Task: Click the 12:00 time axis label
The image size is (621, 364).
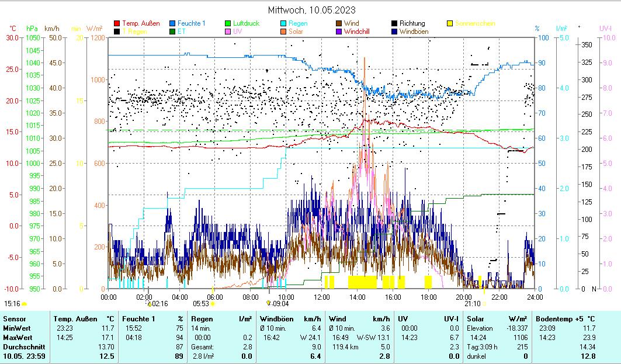Action: click(x=322, y=297)
